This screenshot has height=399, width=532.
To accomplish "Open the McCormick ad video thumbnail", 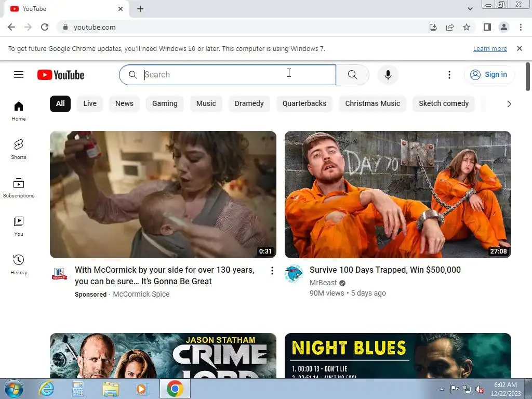I will pos(163,194).
